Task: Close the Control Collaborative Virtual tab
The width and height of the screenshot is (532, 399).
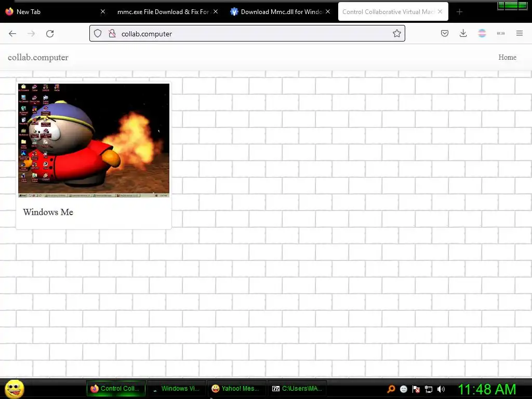Action: tap(440, 12)
